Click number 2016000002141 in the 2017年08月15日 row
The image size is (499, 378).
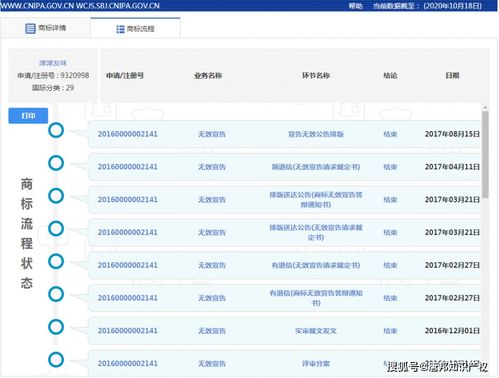coord(127,134)
